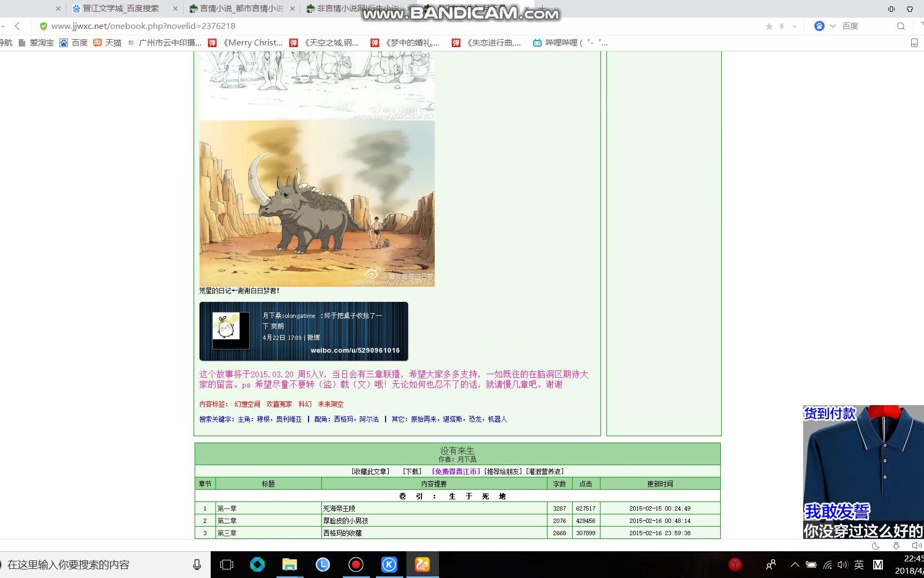Click chapter summary 西格玛的收藏
Image resolution: width=924 pixels, height=578 pixels.
point(342,533)
